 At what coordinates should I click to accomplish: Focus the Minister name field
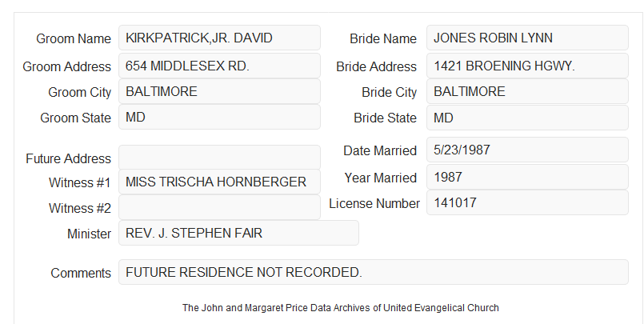tap(238, 233)
